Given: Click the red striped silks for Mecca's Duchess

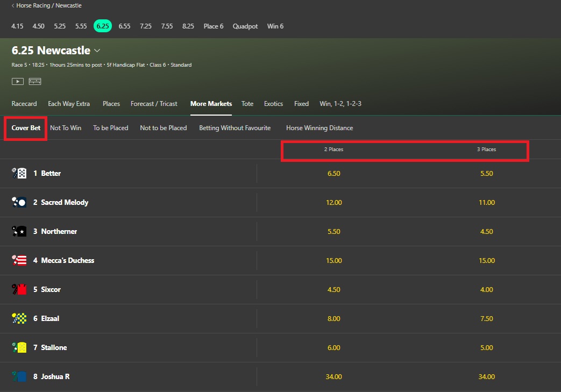Looking at the screenshot, I should click(19, 260).
